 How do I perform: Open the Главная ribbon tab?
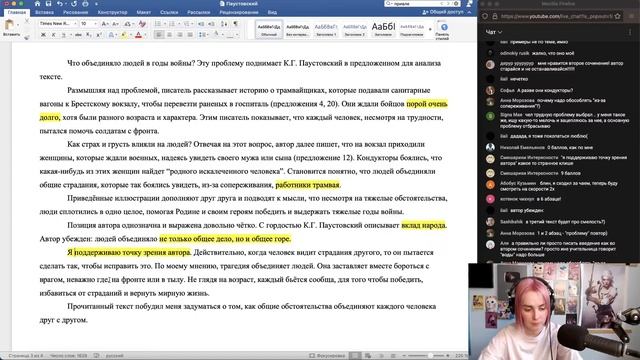point(17,12)
